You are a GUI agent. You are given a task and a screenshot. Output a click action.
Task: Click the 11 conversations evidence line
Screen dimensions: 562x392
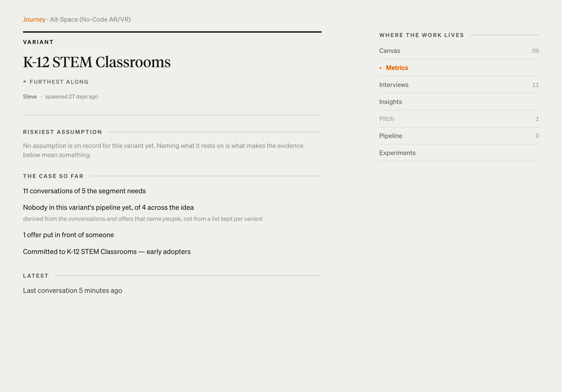85,191
